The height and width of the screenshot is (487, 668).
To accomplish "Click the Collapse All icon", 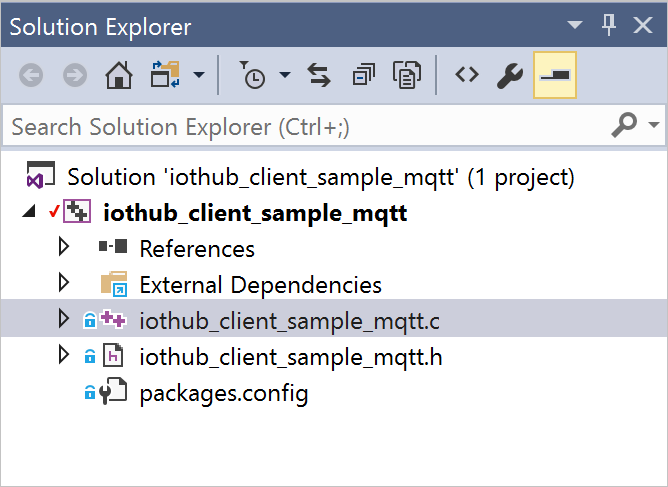I will point(363,76).
